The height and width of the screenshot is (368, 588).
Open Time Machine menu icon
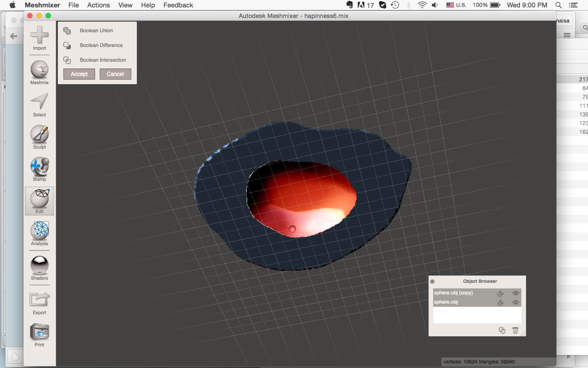395,5
